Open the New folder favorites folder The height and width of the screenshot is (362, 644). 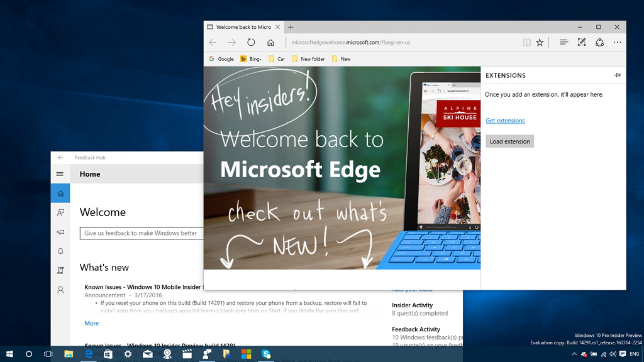pos(308,59)
